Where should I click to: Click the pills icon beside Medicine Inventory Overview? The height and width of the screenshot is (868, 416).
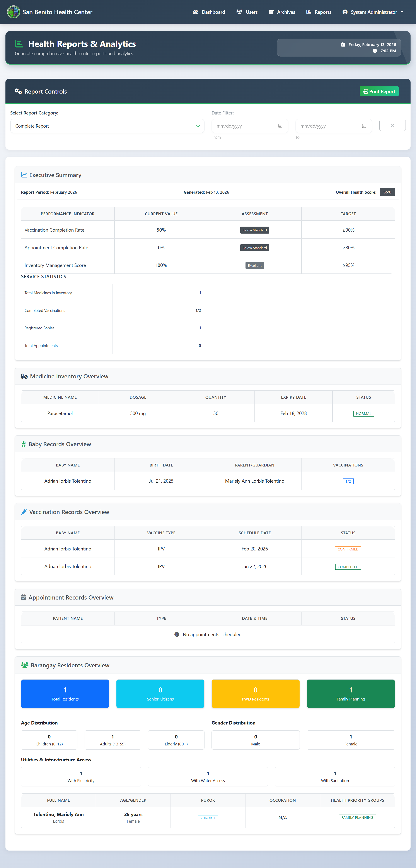point(24,376)
